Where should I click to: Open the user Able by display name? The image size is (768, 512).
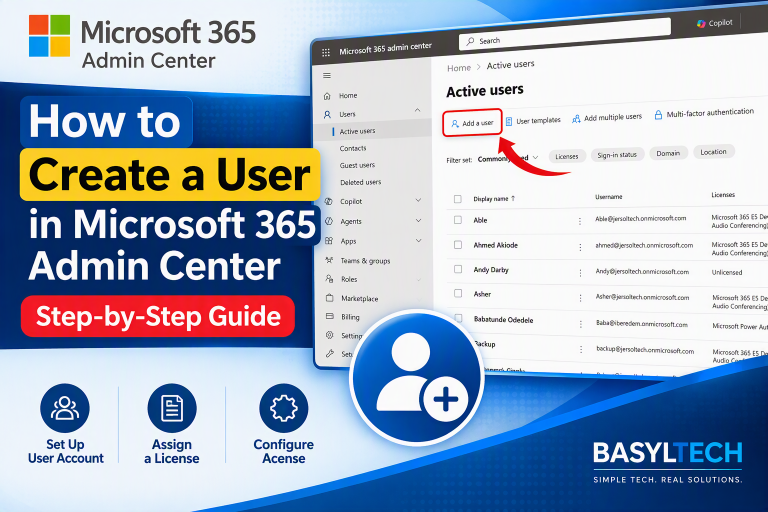pos(480,220)
